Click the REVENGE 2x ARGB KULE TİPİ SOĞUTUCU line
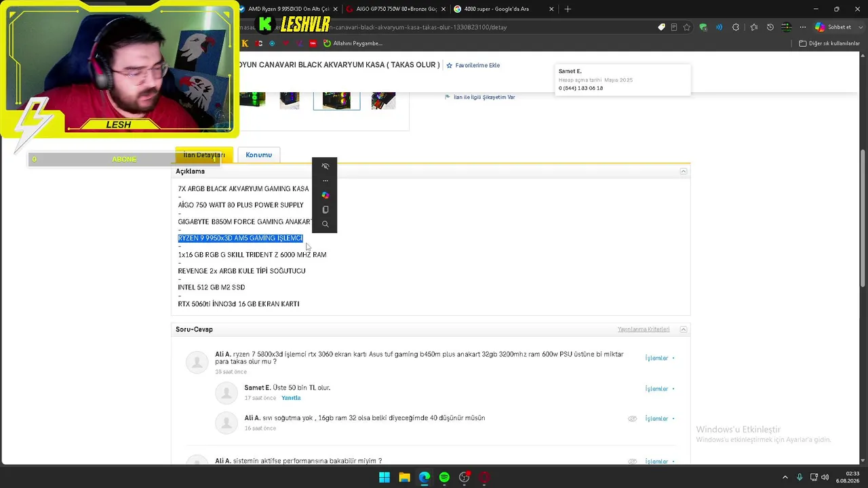The image size is (868, 488). (x=241, y=271)
